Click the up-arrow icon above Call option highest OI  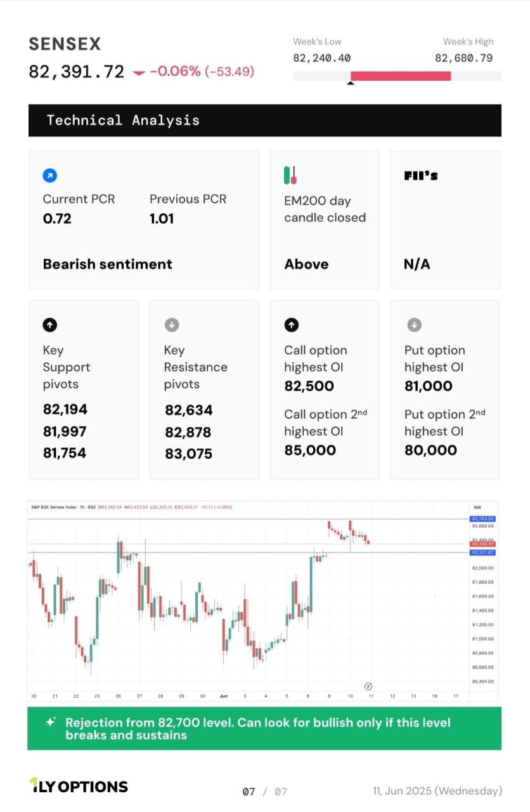291,325
